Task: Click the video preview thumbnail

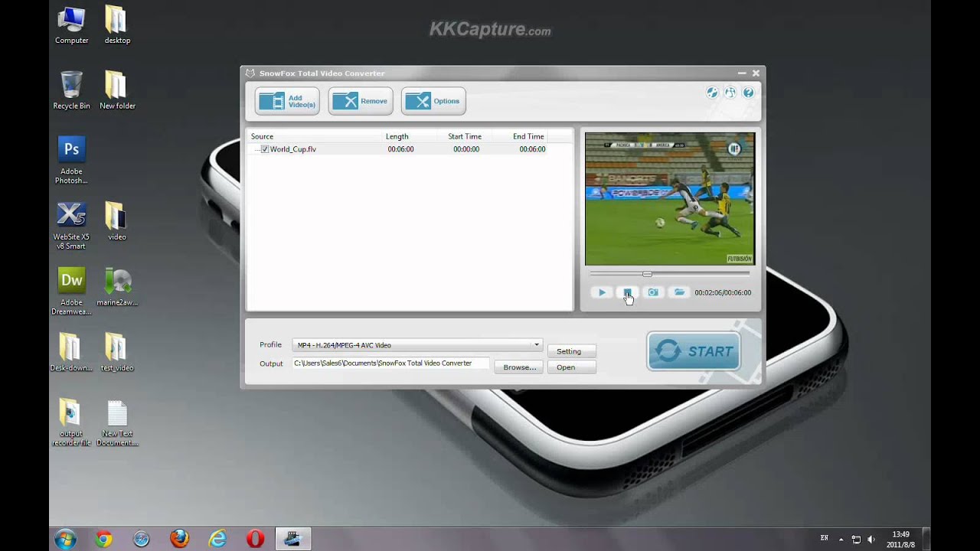Action: click(x=670, y=199)
